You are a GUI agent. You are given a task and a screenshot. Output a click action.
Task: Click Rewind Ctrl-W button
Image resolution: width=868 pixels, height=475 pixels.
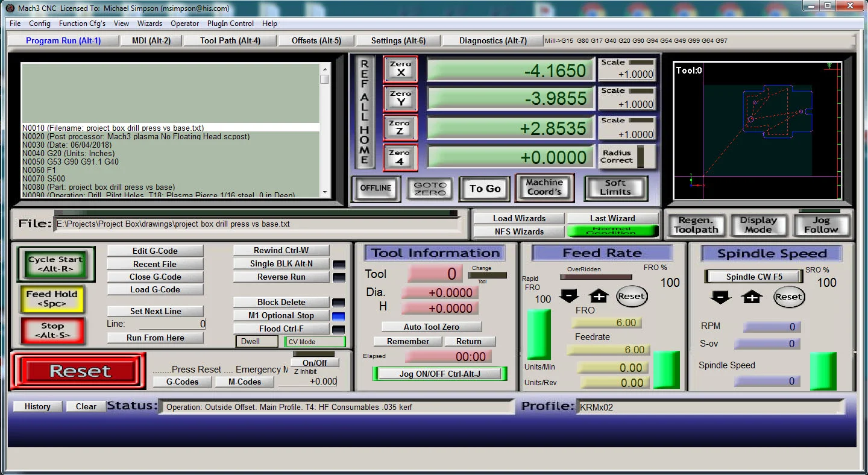[x=281, y=250]
